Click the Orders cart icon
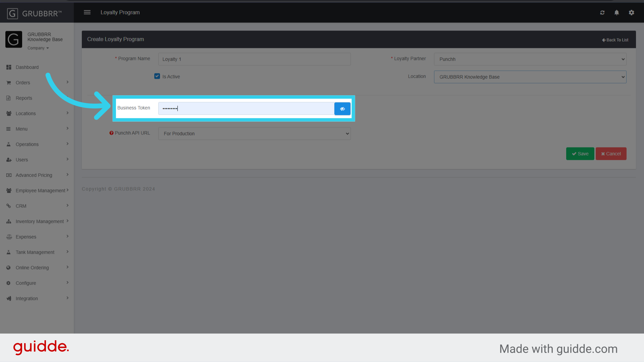This screenshot has height=362, width=644. [9, 83]
